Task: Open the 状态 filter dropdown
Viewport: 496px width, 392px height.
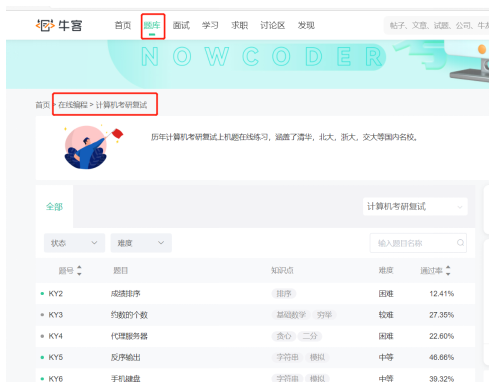Action: pos(74,243)
